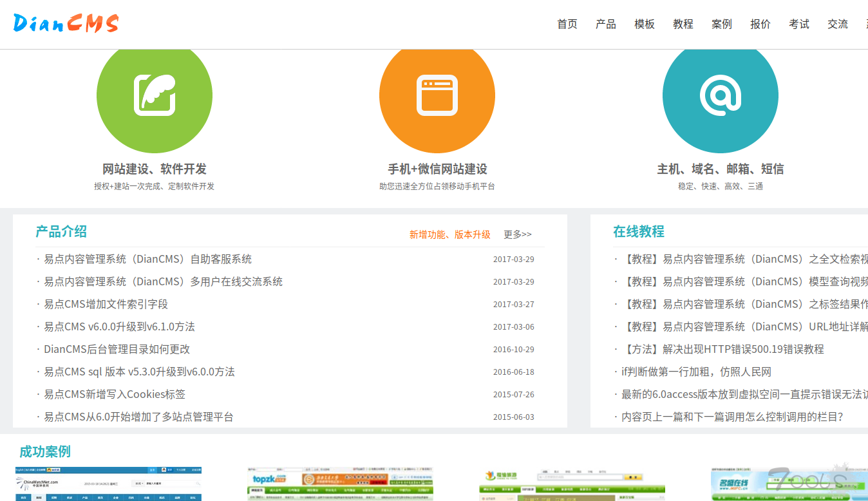Go to the 模板 menu item
868x501 pixels.
pyautogui.click(x=645, y=24)
